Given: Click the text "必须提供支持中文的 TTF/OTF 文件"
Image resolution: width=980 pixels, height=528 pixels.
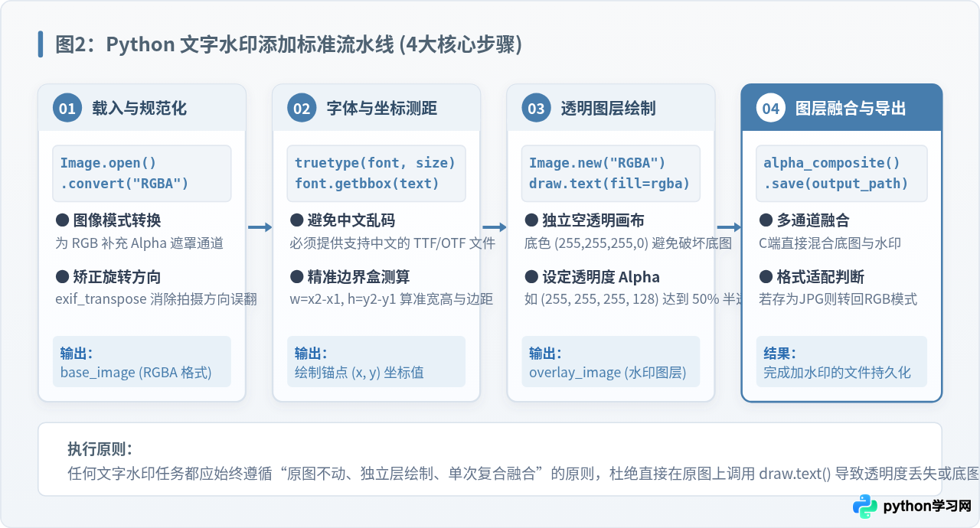Looking at the screenshot, I should [393, 243].
